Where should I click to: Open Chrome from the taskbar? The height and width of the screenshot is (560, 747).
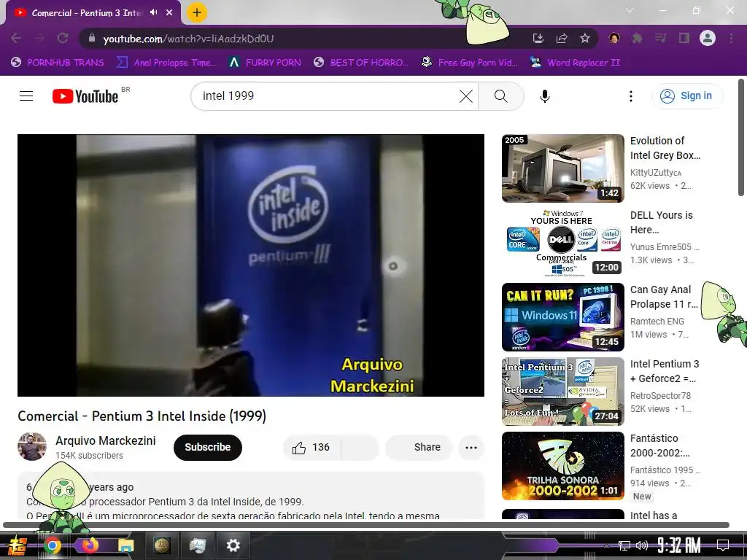[52, 545]
